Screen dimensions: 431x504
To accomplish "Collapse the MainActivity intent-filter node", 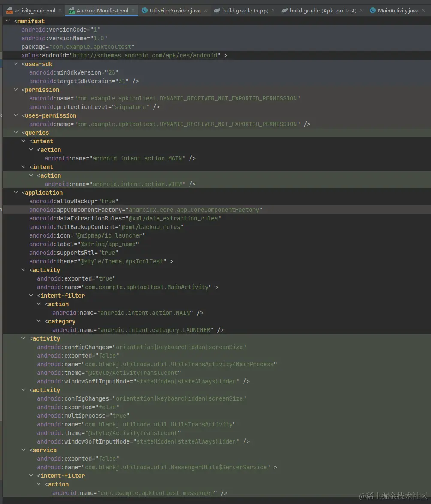I will click(x=31, y=296).
